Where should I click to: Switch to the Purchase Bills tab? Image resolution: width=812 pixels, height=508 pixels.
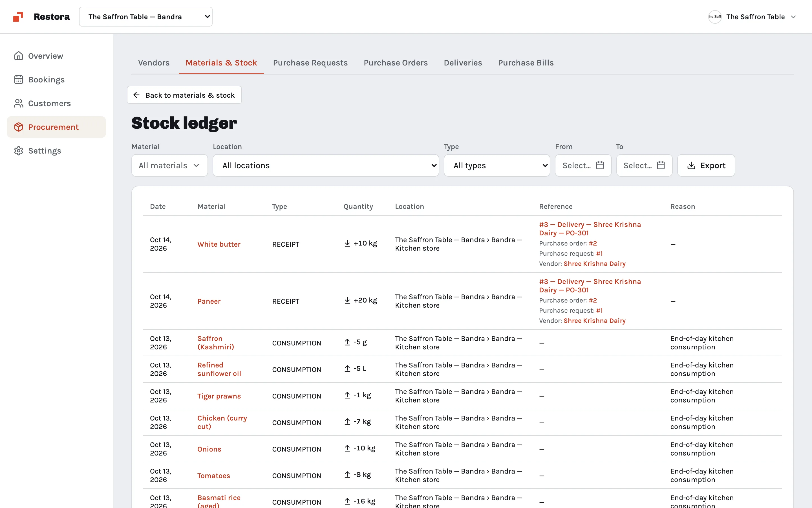526,63
